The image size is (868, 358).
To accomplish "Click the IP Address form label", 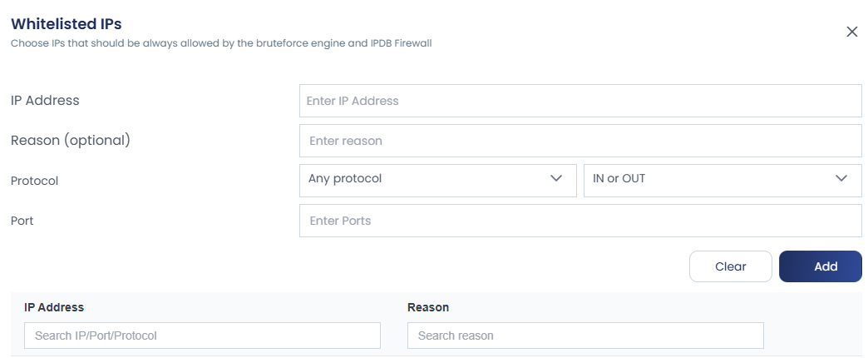I will 45,100.
